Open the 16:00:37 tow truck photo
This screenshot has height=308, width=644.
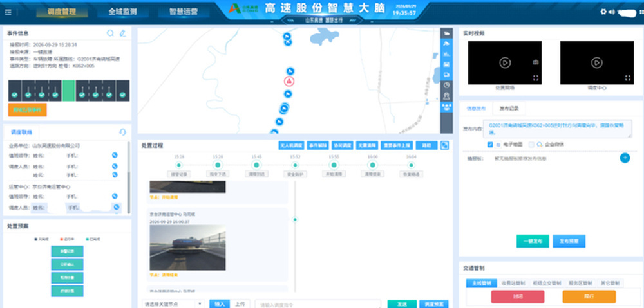point(187,248)
